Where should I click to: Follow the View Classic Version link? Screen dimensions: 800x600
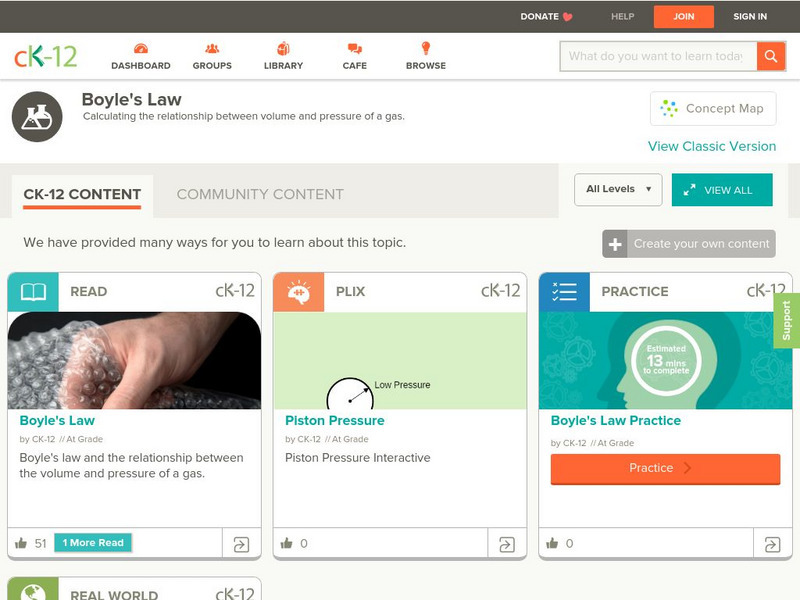pos(712,146)
